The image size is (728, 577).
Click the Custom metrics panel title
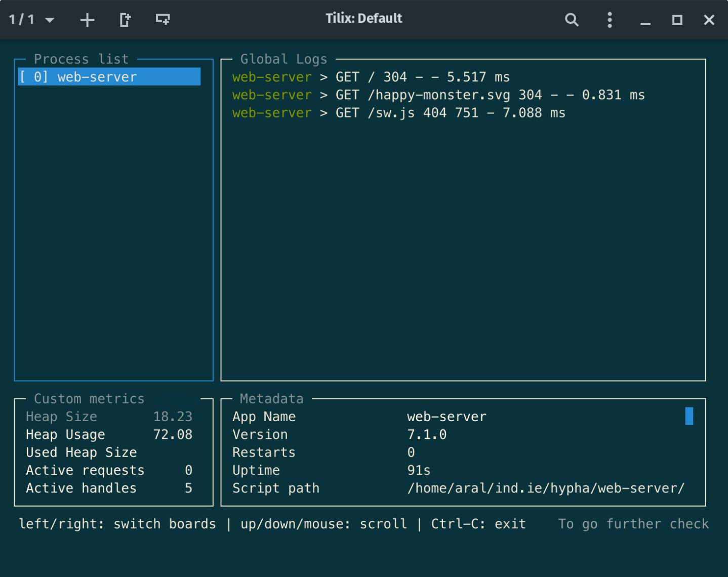tap(89, 399)
